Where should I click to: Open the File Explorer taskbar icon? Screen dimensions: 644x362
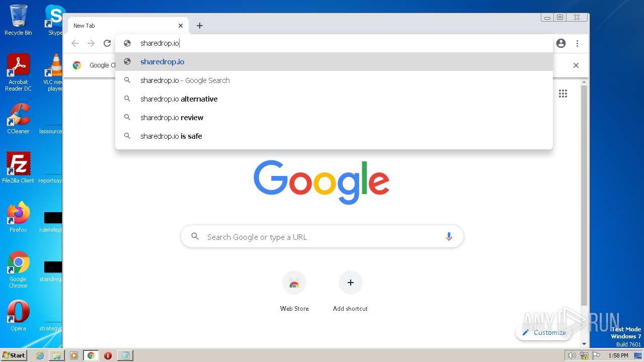(57, 355)
